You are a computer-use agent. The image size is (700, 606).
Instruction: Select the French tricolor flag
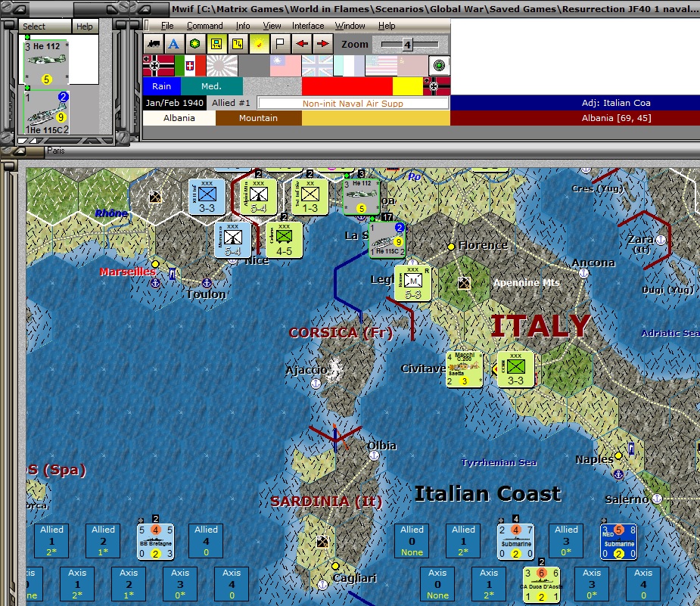pyautogui.click(x=349, y=66)
